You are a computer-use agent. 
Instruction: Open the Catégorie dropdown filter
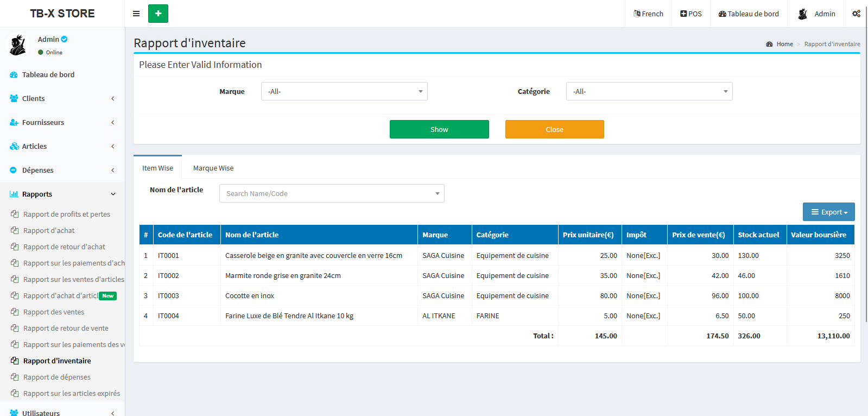[x=649, y=91]
